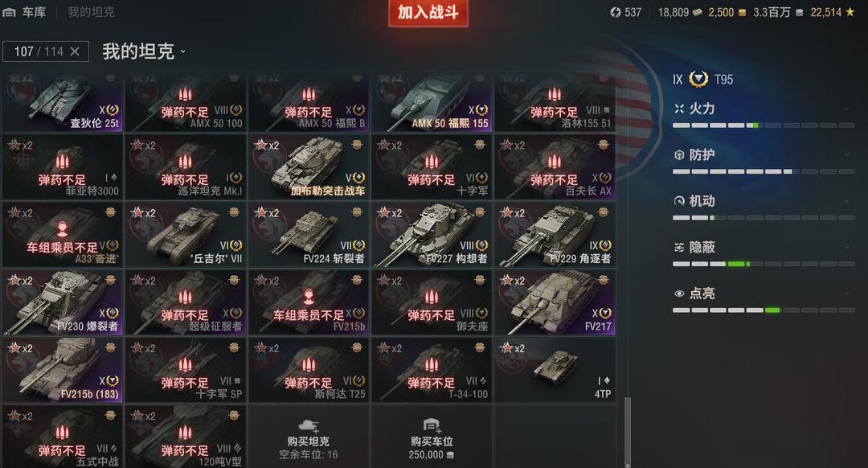The height and width of the screenshot is (468, 868).
Task: Click the gold coin currency icon
Action: pyautogui.click(x=743, y=13)
